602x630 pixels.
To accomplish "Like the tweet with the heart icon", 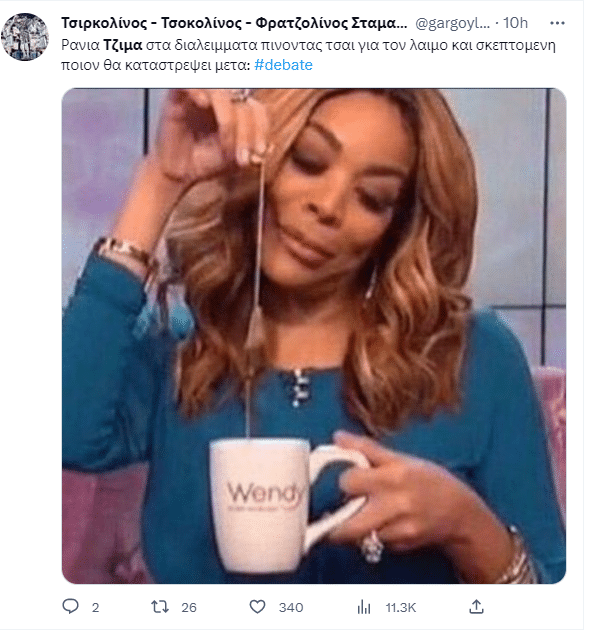I will pyautogui.click(x=257, y=607).
